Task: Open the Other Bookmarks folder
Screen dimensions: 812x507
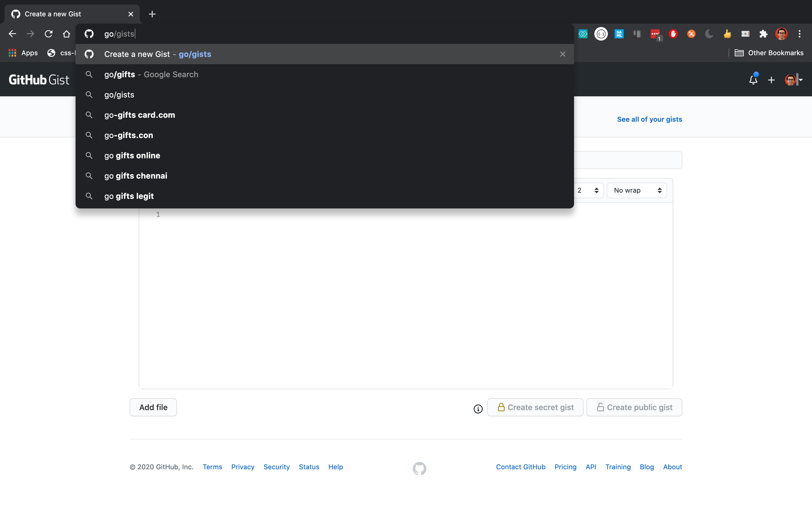Action: point(769,53)
